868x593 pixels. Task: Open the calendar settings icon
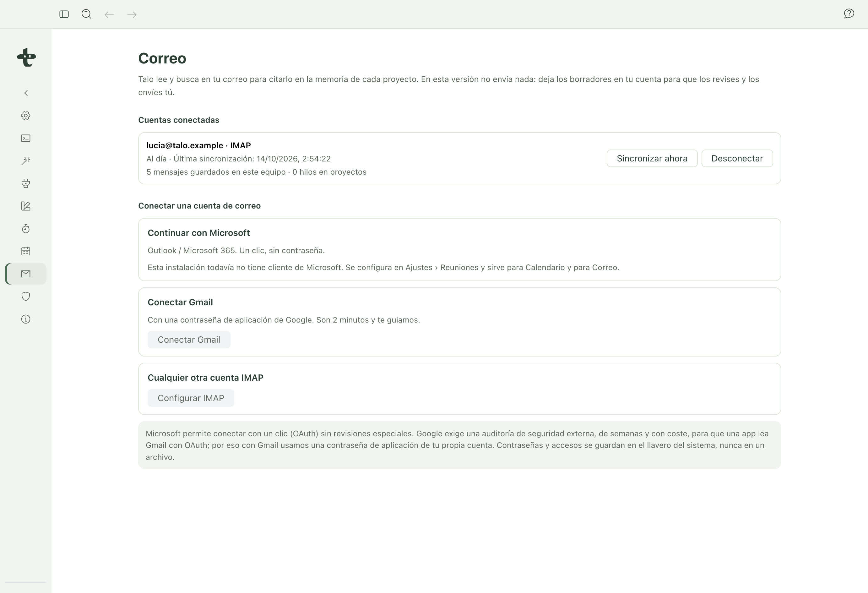[x=26, y=251]
